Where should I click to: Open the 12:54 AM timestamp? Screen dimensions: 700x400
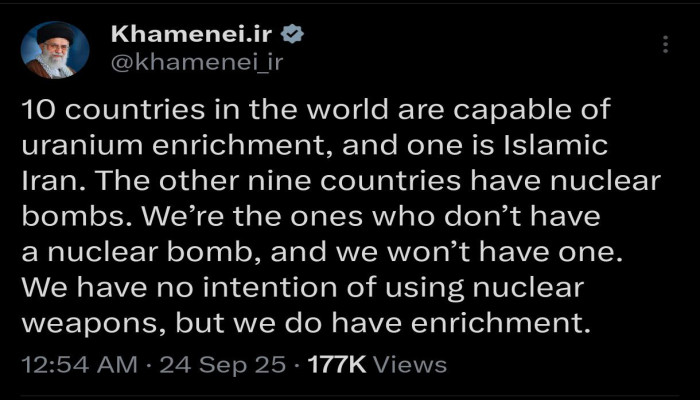tap(79, 365)
